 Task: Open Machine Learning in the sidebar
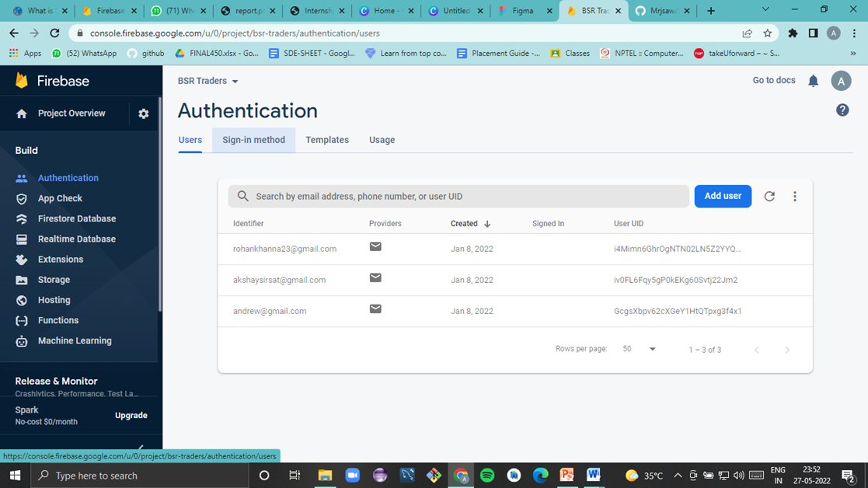pyautogui.click(x=74, y=340)
